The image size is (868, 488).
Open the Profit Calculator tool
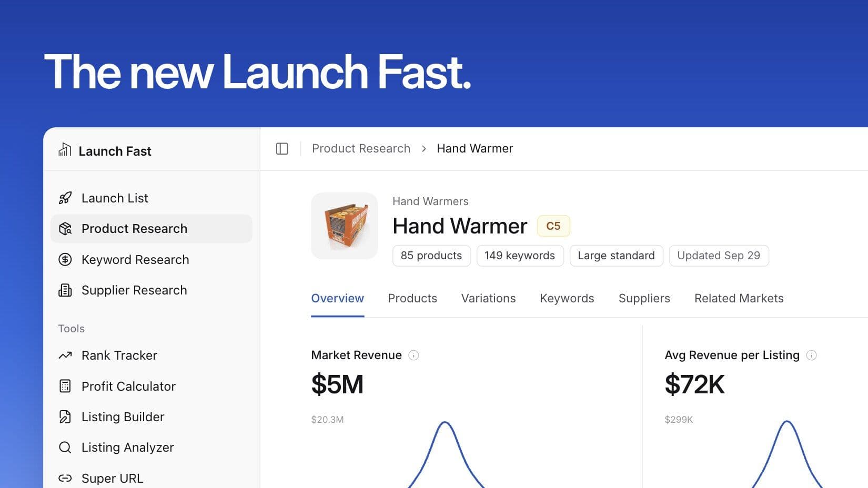(152, 386)
